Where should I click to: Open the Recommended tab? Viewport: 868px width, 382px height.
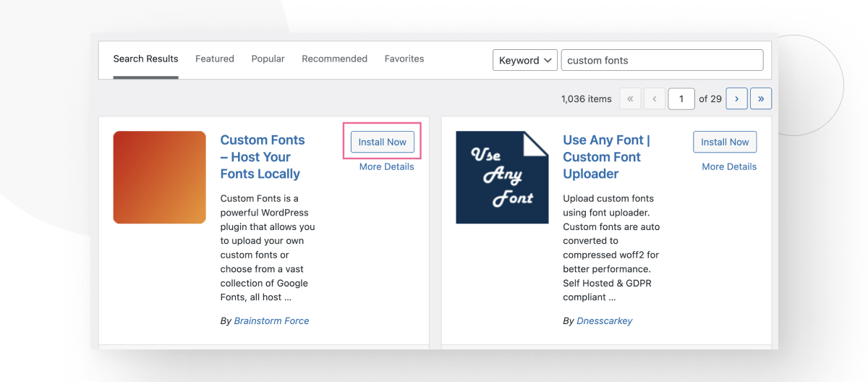pos(334,59)
